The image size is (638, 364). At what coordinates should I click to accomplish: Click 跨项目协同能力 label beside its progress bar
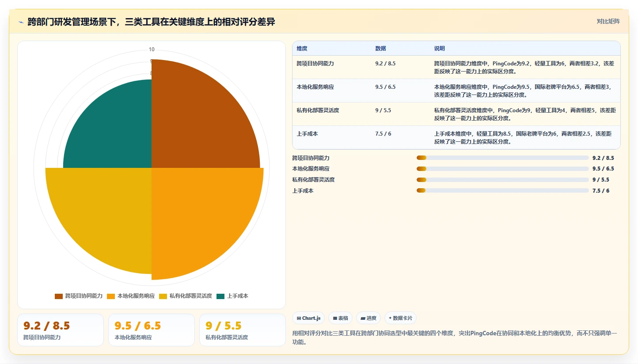point(311,158)
